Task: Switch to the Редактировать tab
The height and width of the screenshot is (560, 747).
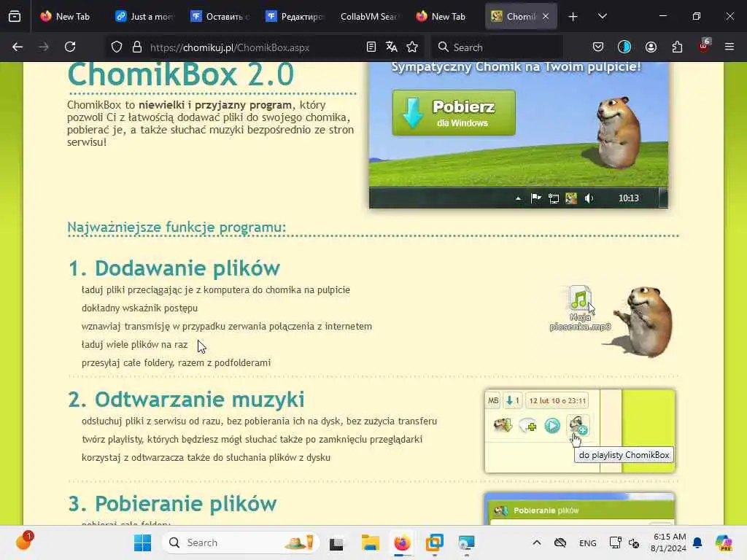Action: [295, 17]
